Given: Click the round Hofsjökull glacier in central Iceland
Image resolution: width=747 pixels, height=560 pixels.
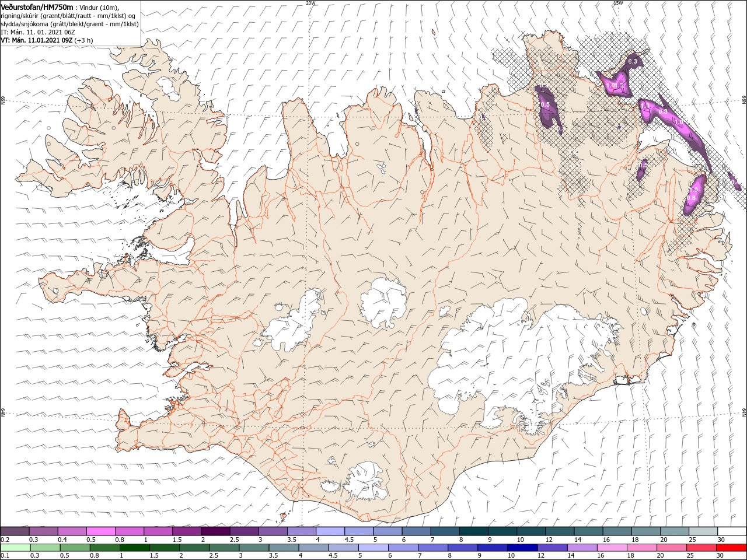Looking at the screenshot, I should (383, 303).
